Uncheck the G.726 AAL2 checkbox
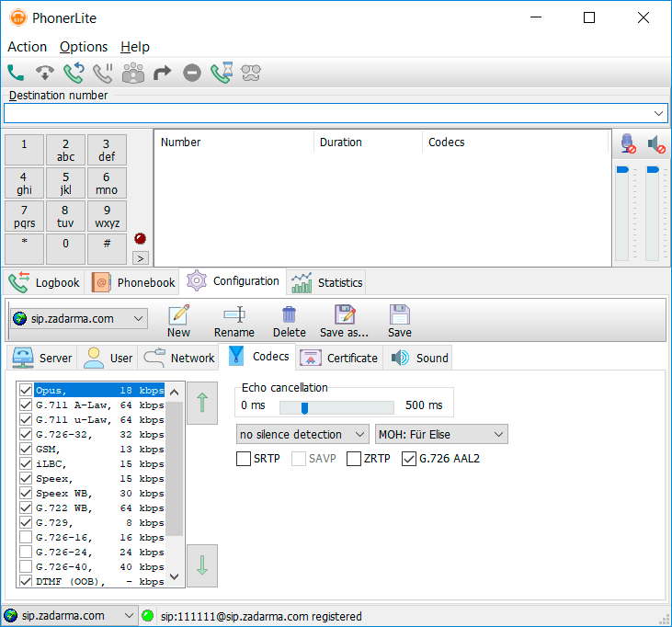The height and width of the screenshot is (627, 672). click(x=409, y=459)
